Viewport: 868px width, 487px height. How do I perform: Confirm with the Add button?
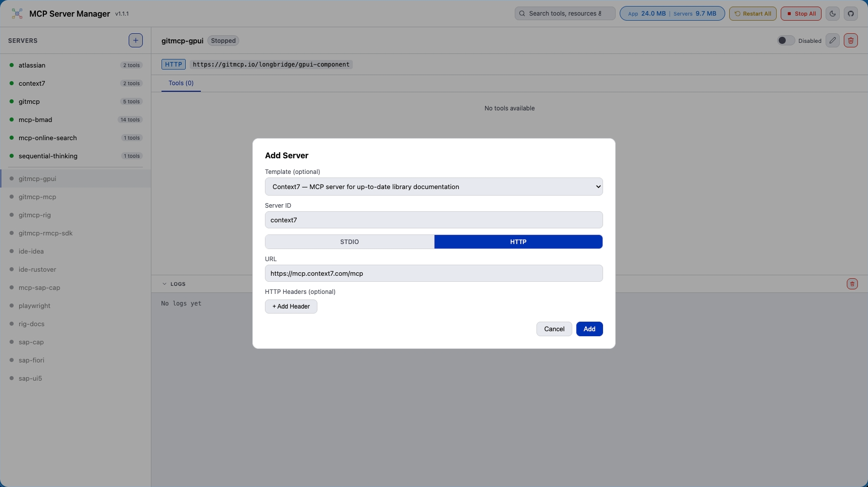coord(589,329)
